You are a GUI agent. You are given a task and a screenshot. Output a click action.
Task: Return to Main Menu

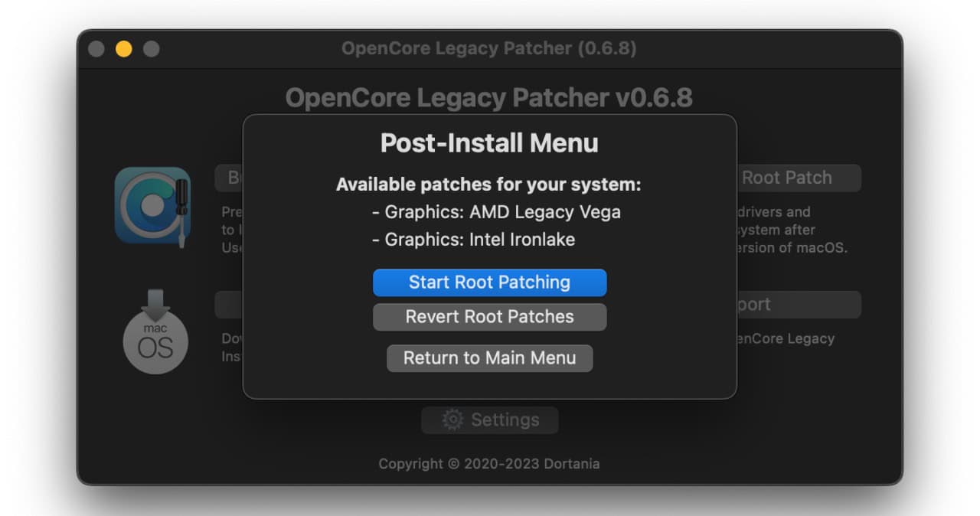(489, 358)
